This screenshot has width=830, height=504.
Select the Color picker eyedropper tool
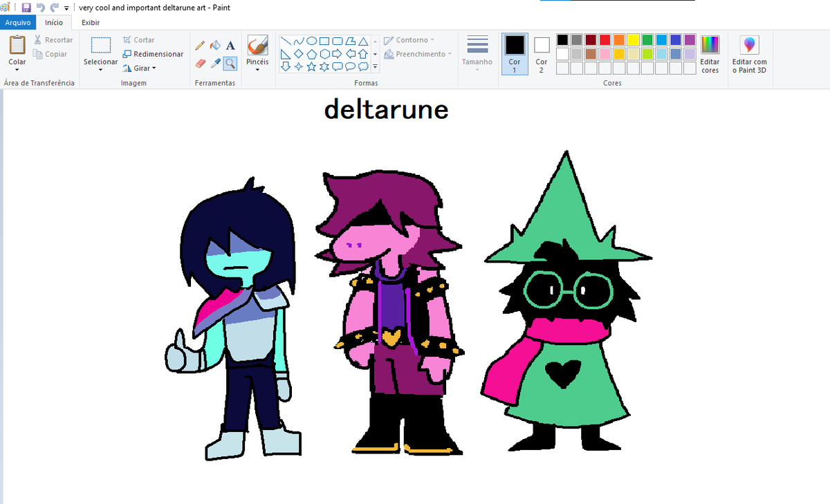pos(215,63)
